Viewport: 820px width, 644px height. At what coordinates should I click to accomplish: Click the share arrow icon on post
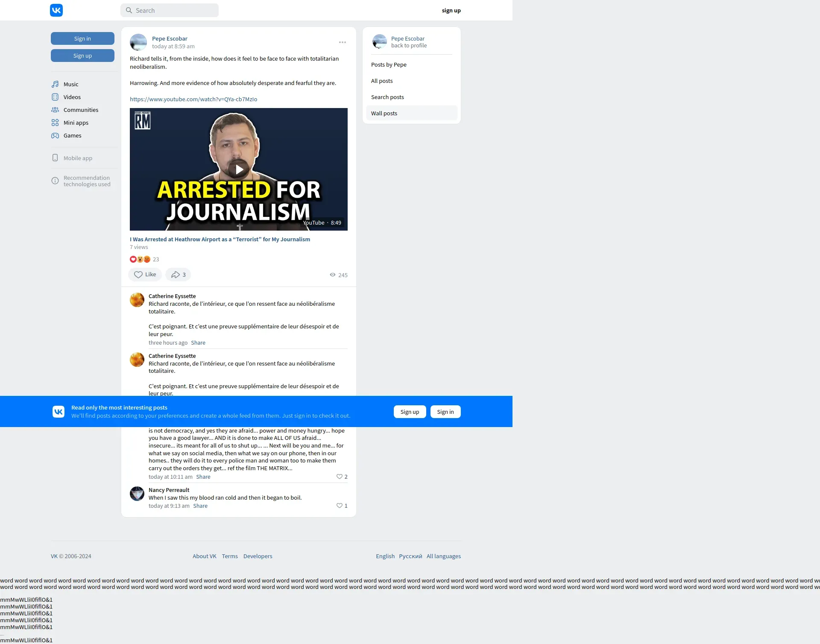(176, 275)
